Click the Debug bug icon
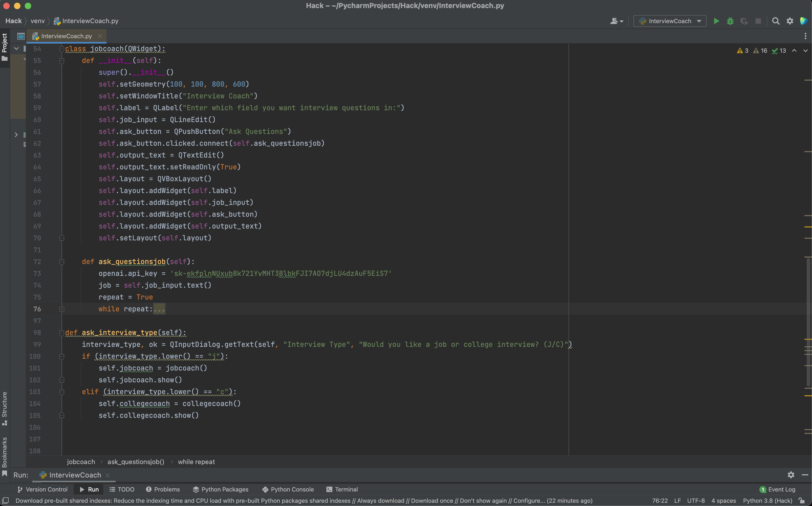Screen dimensions: 812x506 (x=730, y=21)
